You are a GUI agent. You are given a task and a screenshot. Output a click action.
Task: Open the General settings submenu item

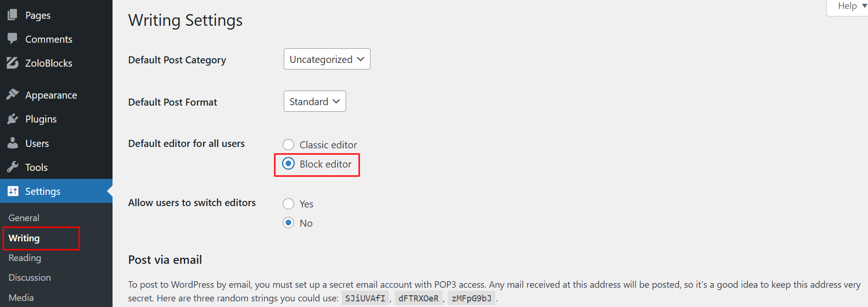[24, 218]
